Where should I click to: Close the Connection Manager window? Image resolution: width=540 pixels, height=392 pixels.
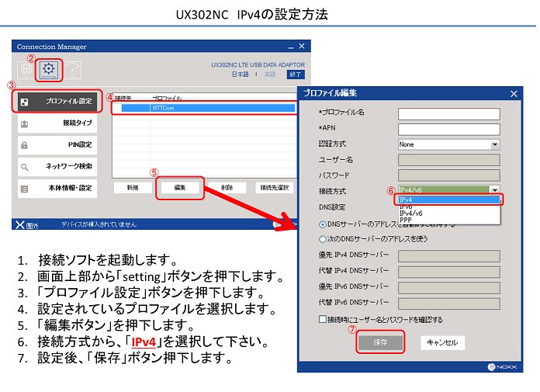click(x=302, y=46)
